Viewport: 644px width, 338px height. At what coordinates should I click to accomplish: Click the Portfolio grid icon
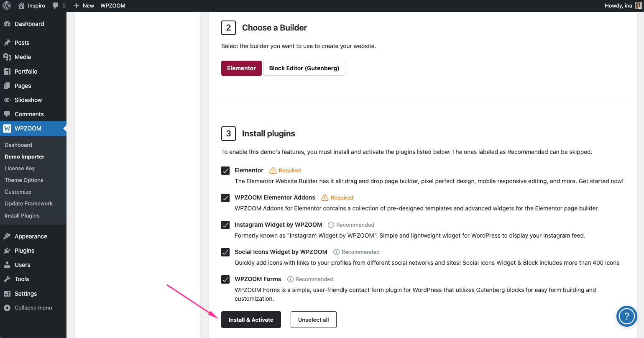[7, 72]
